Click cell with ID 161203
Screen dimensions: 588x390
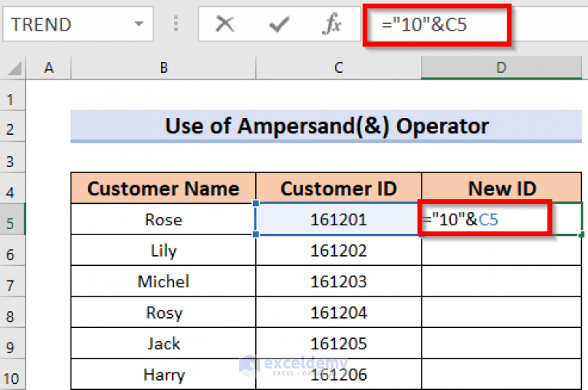339,281
